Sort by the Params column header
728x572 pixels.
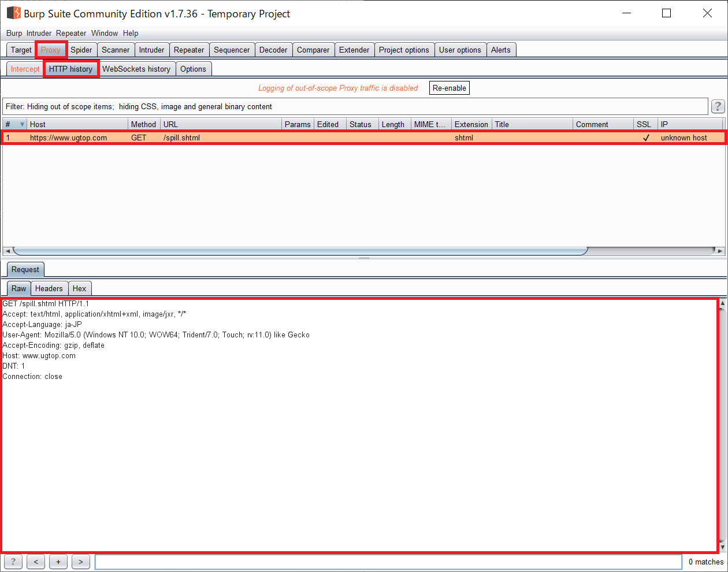coord(298,124)
